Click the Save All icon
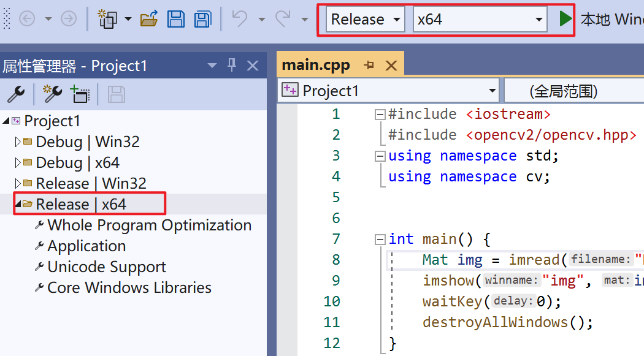The width and height of the screenshot is (644, 356). [x=202, y=19]
